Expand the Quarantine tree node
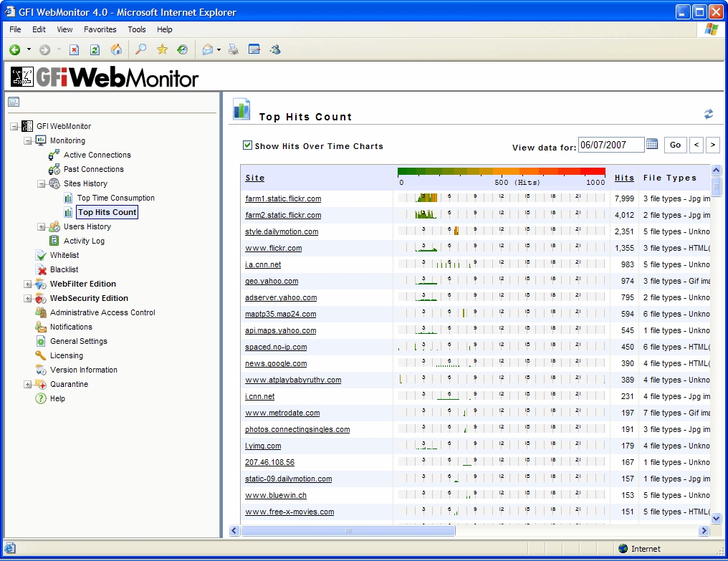This screenshot has width=728, height=561. tap(28, 384)
